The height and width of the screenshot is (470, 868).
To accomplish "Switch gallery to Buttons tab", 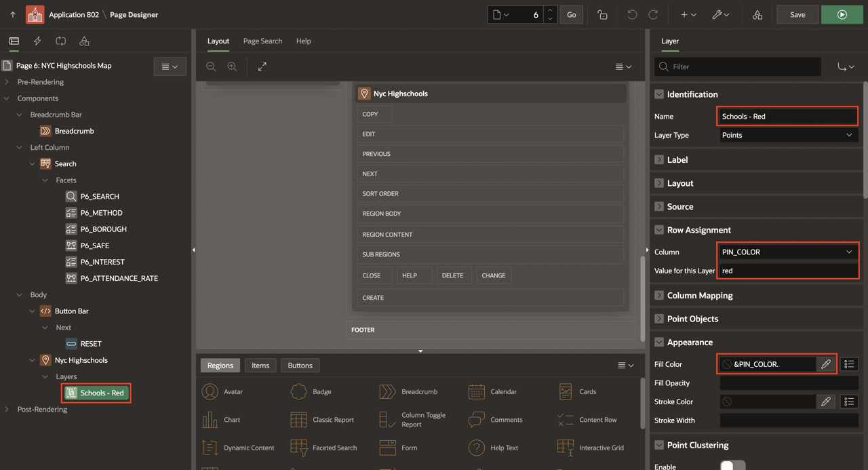I will (300, 366).
